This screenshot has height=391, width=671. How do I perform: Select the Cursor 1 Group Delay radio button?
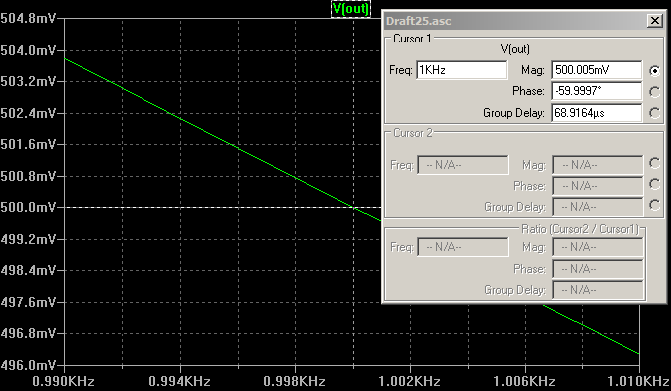click(654, 113)
